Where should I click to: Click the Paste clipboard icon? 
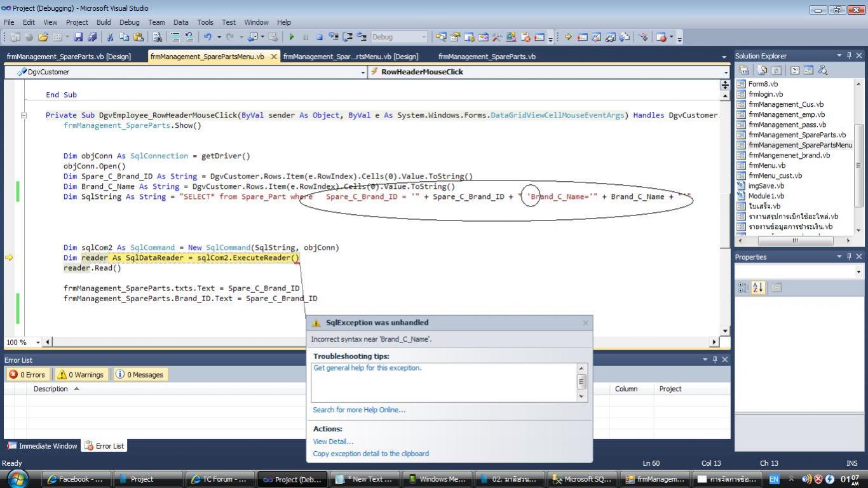tap(138, 37)
